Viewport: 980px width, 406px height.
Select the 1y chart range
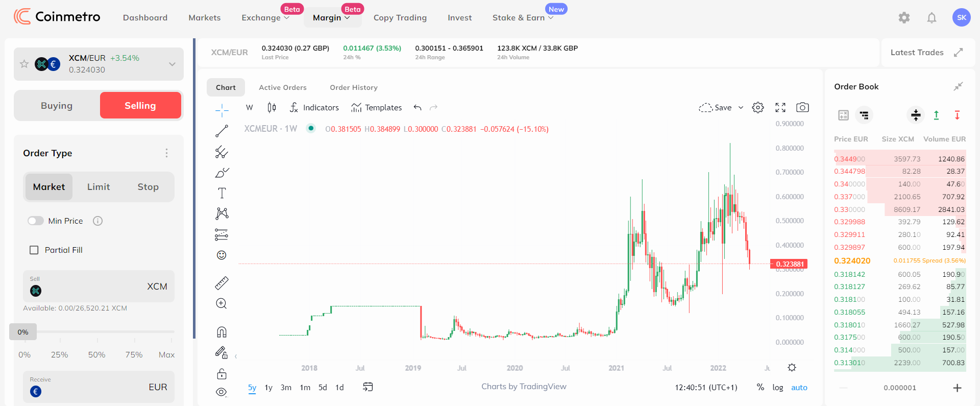pos(268,387)
